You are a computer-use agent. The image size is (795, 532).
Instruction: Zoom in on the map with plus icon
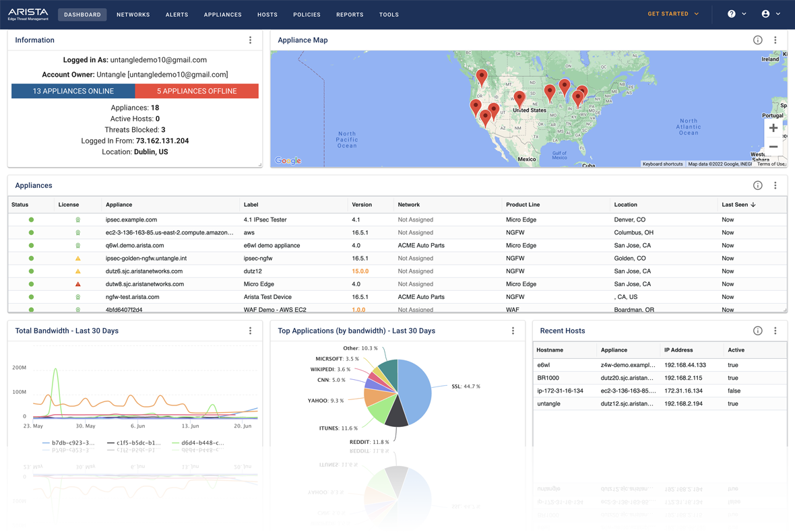(x=773, y=127)
